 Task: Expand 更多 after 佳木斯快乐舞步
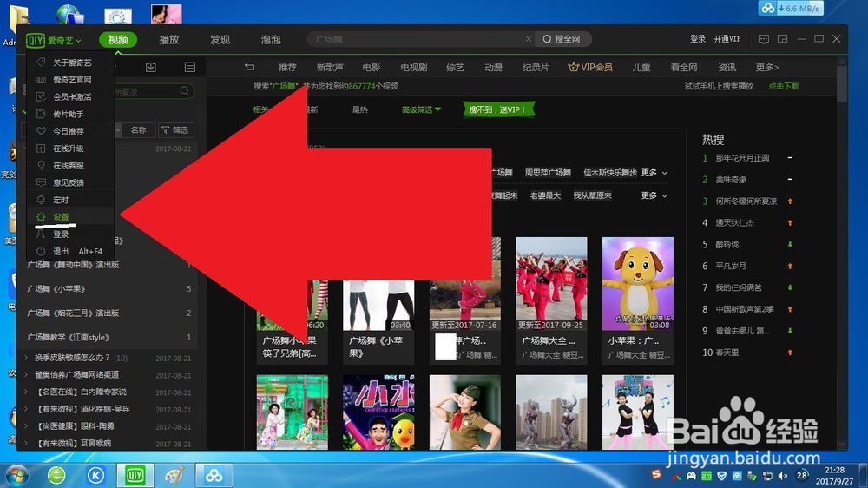tap(654, 173)
